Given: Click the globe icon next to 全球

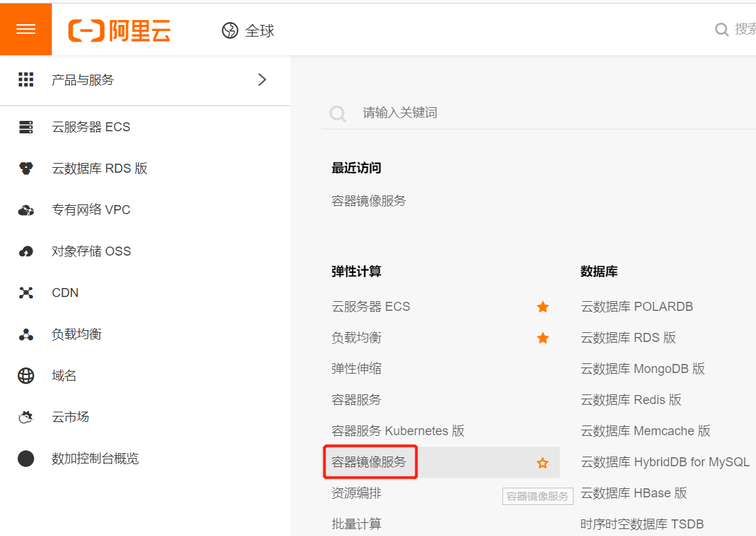Looking at the screenshot, I should 230,30.
